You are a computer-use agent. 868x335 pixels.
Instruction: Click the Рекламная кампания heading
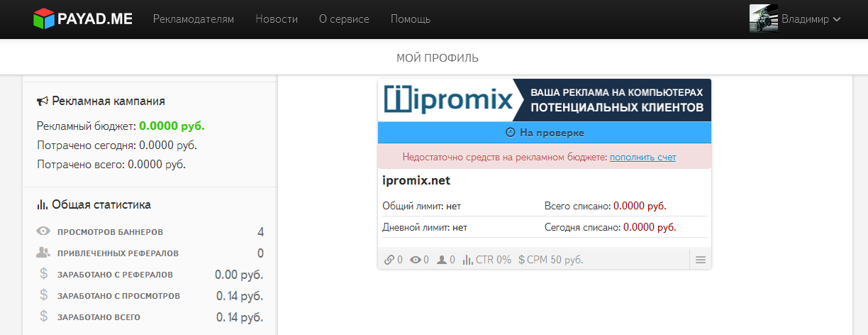[x=108, y=101]
